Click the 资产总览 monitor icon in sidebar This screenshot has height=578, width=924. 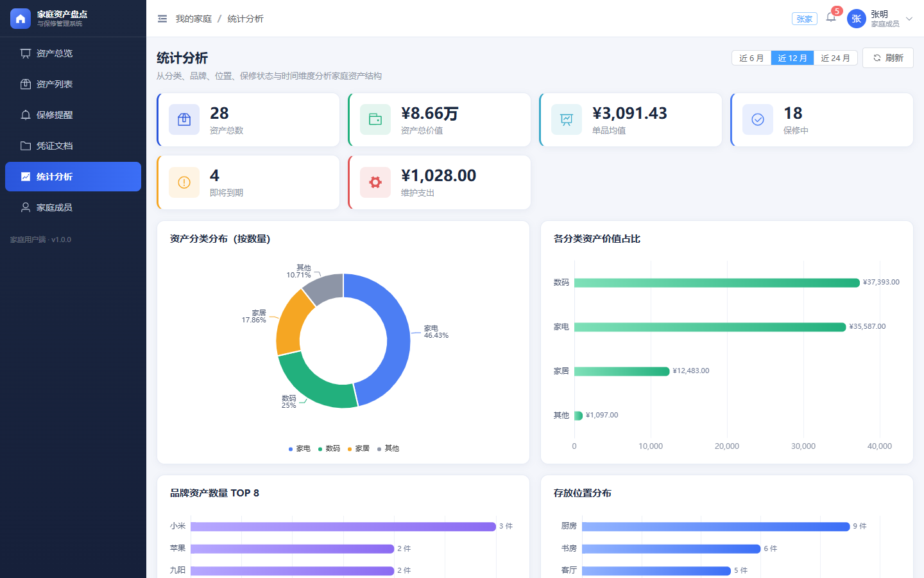[26, 53]
